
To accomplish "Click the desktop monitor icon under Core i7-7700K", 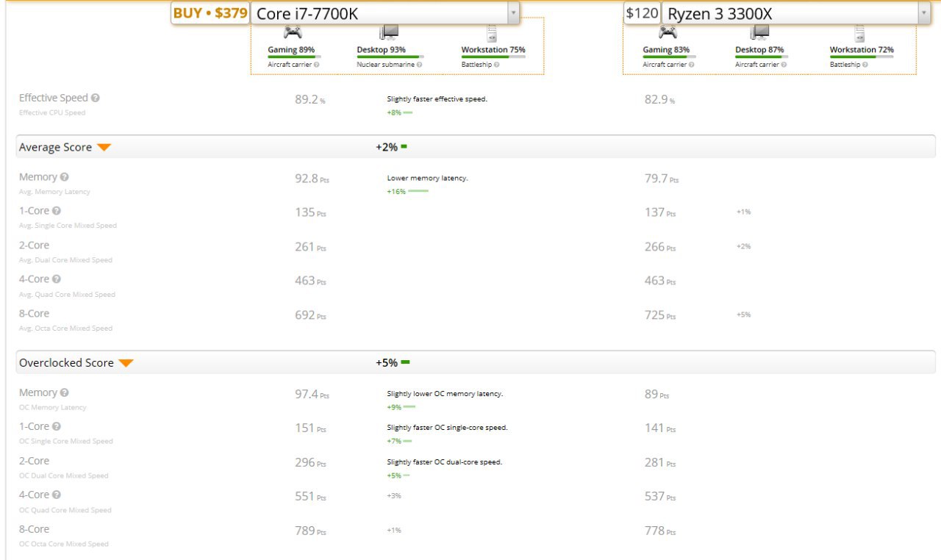I will pyautogui.click(x=389, y=32).
